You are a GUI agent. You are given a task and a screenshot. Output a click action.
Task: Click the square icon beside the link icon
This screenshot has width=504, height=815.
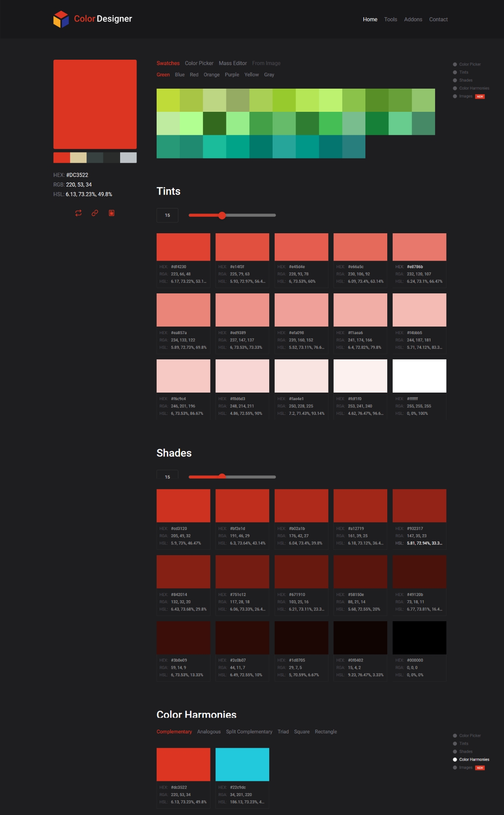pyautogui.click(x=112, y=213)
